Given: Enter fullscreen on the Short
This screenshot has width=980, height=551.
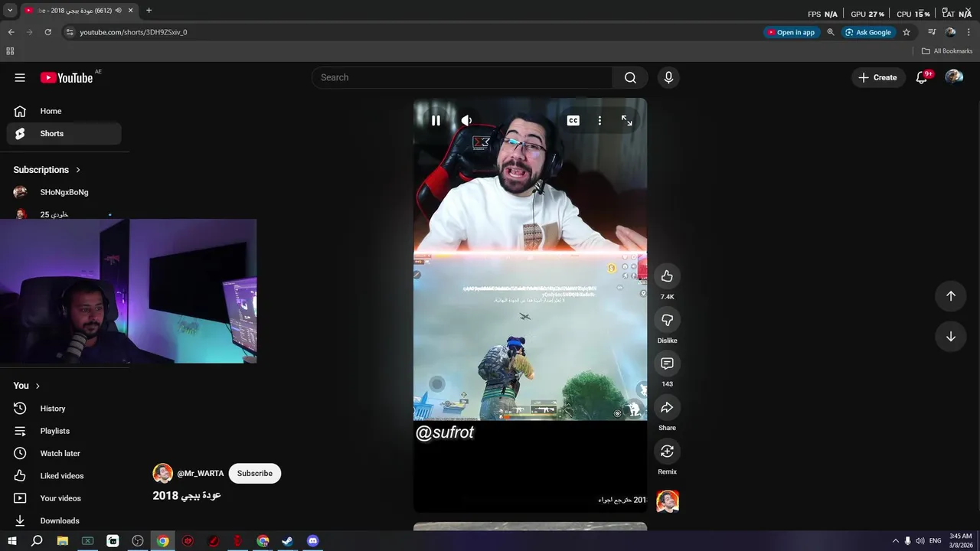Looking at the screenshot, I should pos(627,120).
